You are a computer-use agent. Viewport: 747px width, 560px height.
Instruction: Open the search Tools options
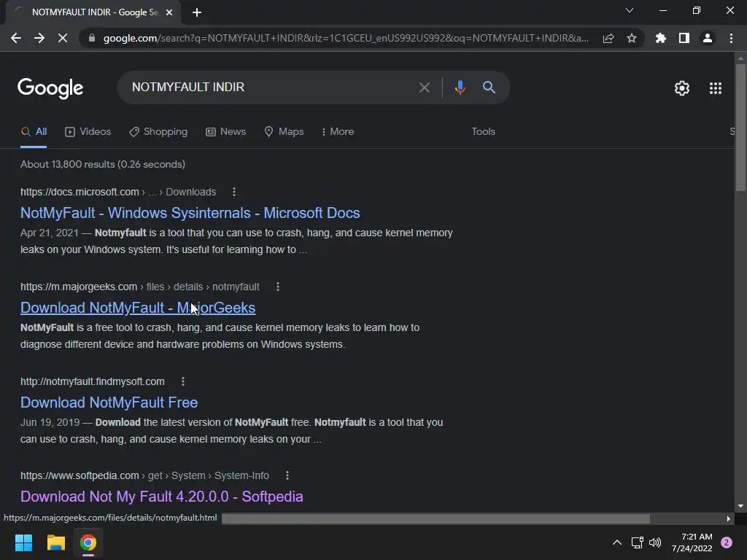[x=483, y=132]
